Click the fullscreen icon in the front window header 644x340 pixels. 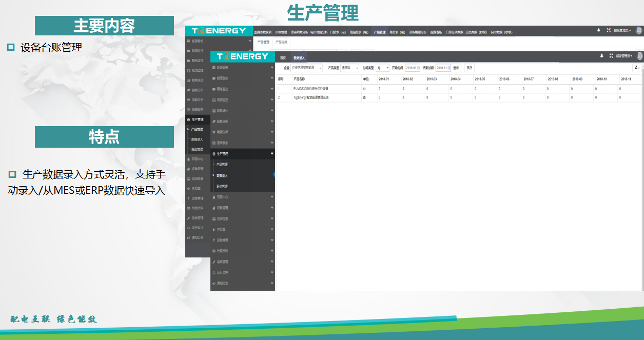point(611,56)
